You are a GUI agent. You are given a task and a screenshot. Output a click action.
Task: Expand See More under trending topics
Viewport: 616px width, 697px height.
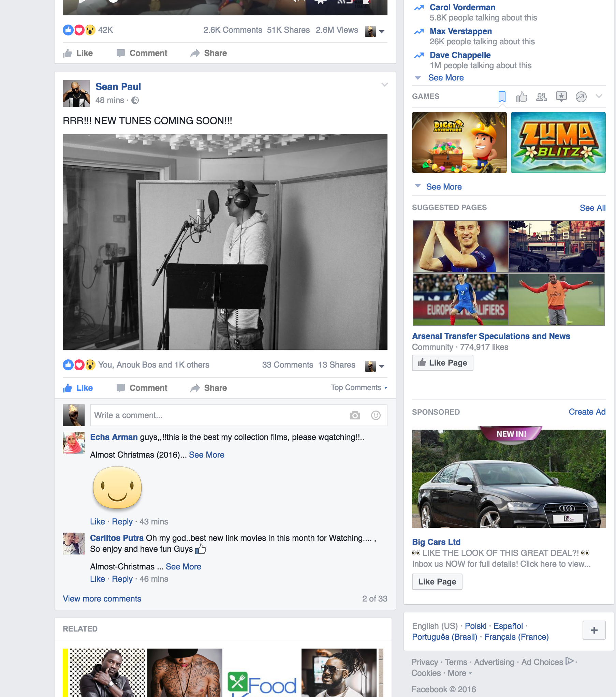445,78
